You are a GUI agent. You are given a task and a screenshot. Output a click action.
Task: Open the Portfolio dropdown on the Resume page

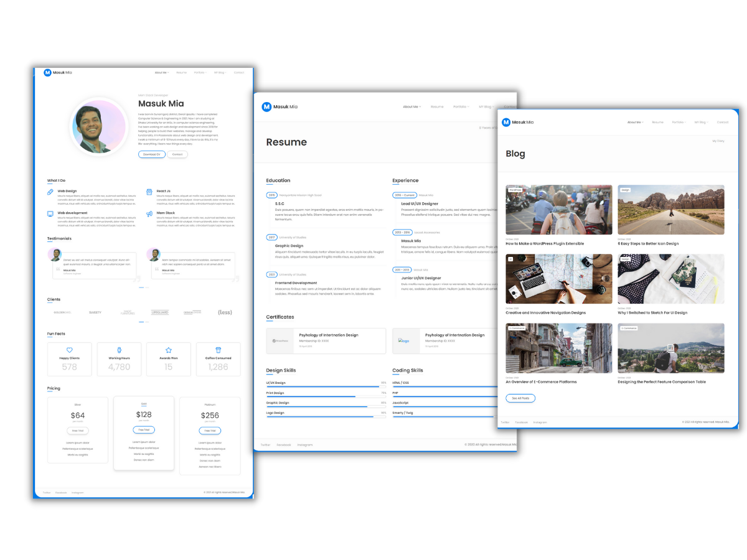(461, 107)
